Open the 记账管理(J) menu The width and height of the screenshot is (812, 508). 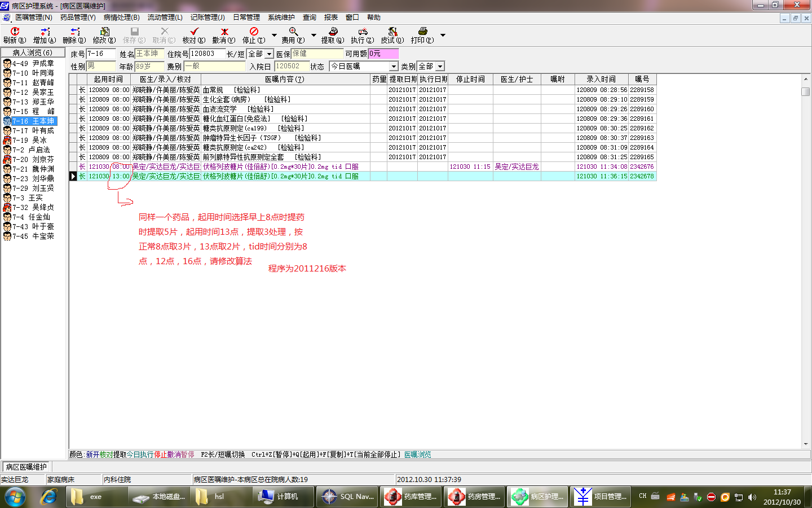coord(208,17)
